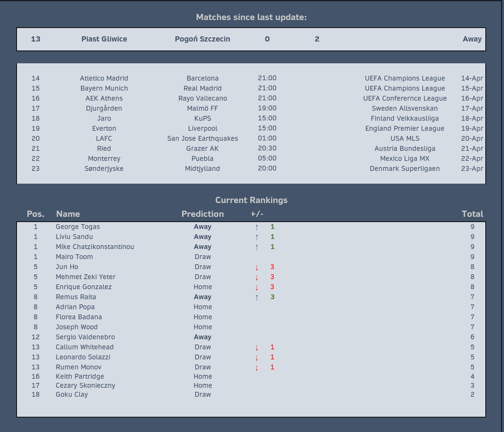Select Liverpool in the fixture list

[202, 128]
